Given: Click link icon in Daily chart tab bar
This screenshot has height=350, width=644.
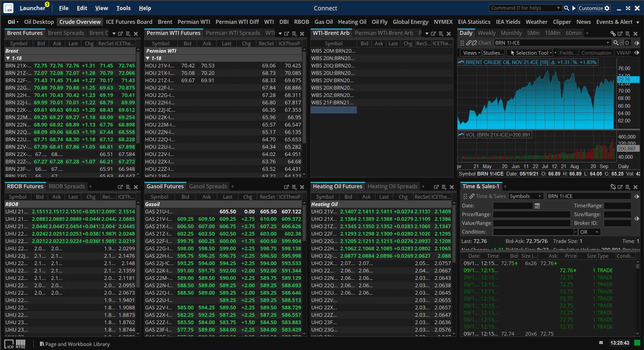Looking at the screenshot, I should tap(613, 34).
